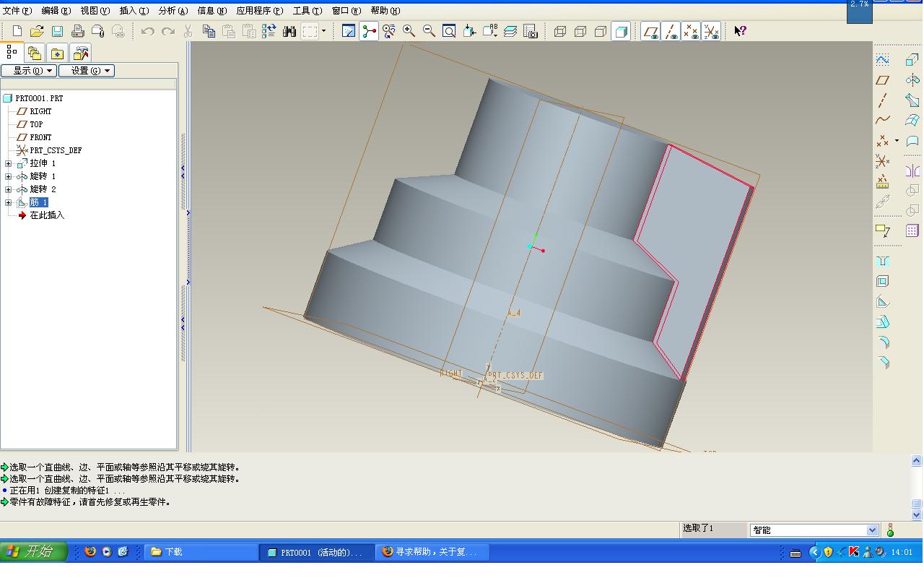Select the Rib tool
924x578 pixels.
(x=882, y=302)
